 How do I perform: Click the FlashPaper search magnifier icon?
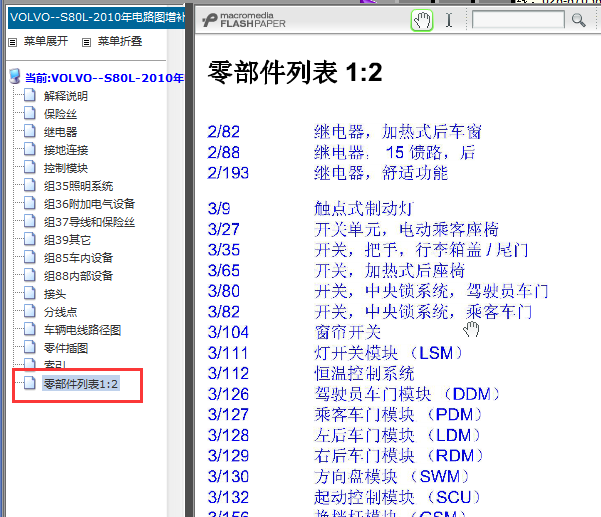(578, 20)
